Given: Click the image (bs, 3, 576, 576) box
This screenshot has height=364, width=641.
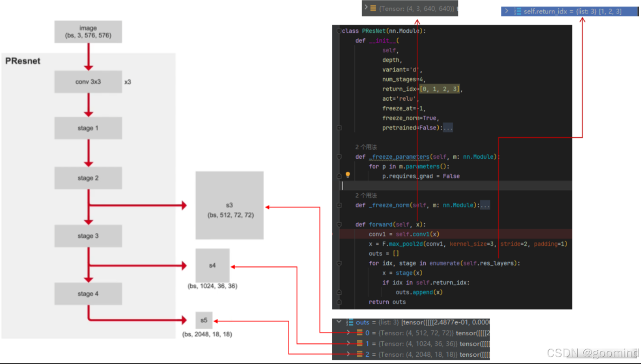Looking at the screenshot, I should [x=88, y=32].
